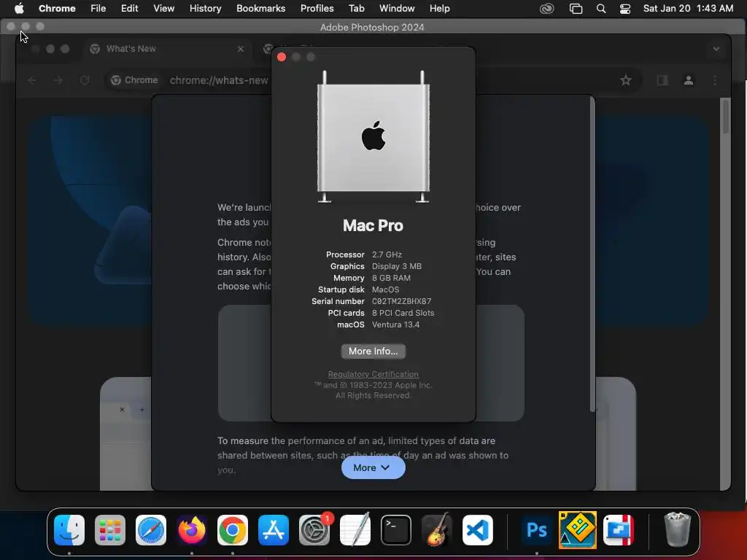
Task: Open the Apple menu
Action: coord(19,8)
